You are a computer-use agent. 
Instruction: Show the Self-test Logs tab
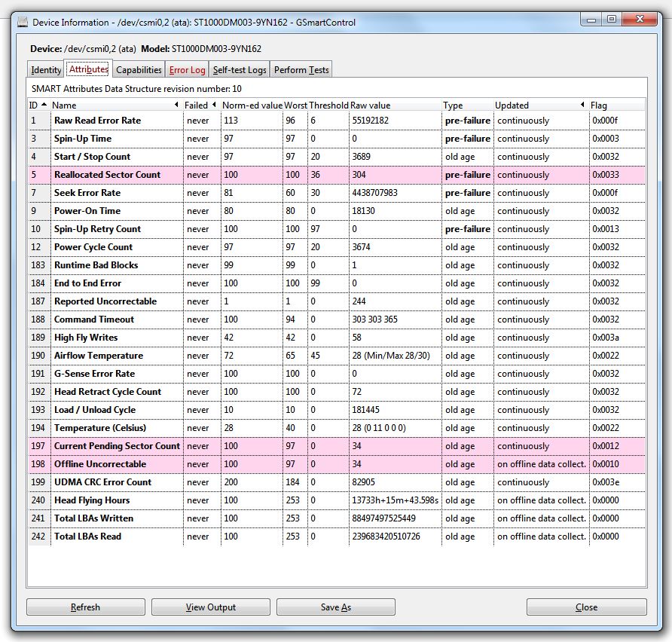point(239,70)
